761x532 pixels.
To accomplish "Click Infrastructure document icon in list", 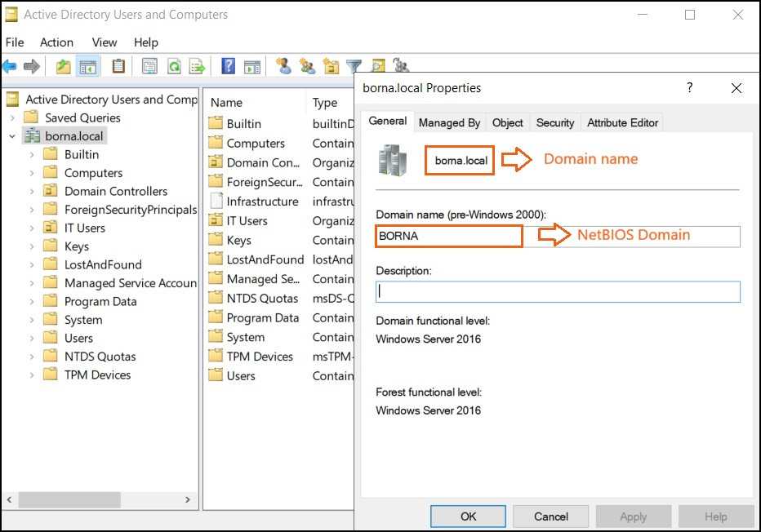I will pyautogui.click(x=216, y=201).
